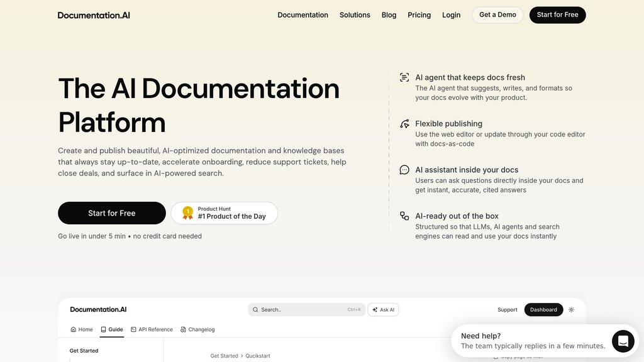
Task: Click the Flexible publishing icon
Action: (x=404, y=124)
